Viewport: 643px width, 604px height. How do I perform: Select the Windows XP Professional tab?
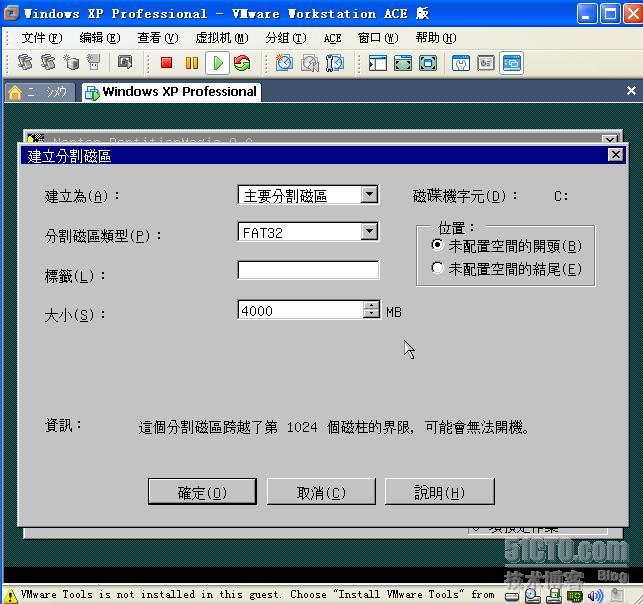(x=171, y=92)
